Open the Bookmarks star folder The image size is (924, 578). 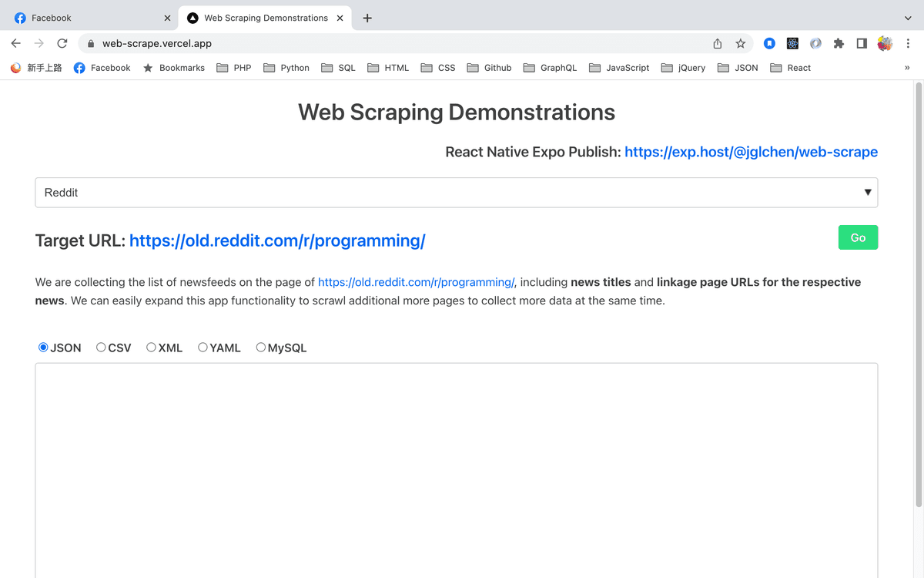point(174,68)
